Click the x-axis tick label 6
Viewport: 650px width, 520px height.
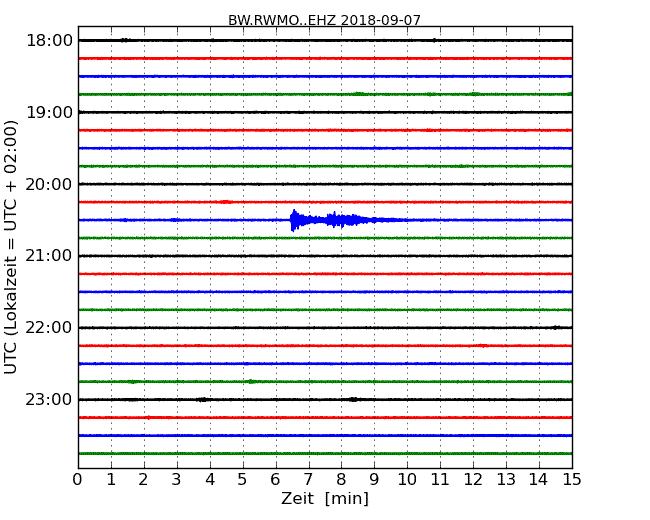275,479
